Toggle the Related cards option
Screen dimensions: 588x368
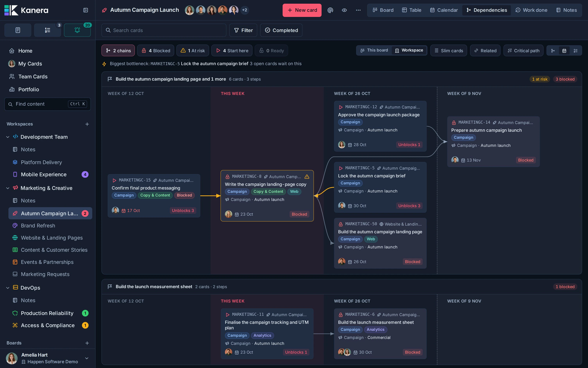pyautogui.click(x=485, y=51)
